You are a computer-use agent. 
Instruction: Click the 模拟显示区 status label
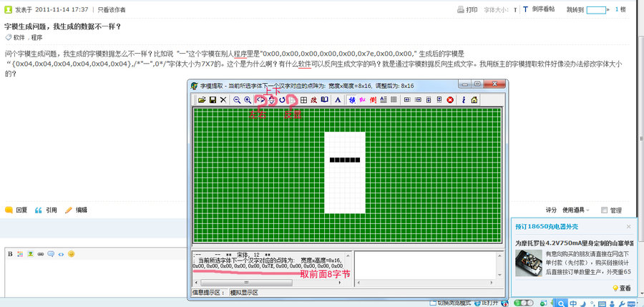pos(244,293)
